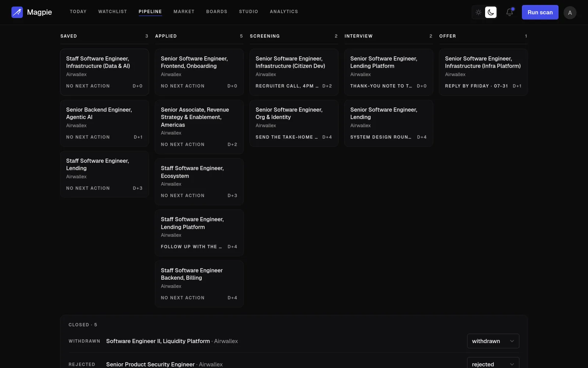The height and width of the screenshot is (368, 588).
Task: Click the REJECTED status label in Closed list
Action: click(82, 364)
